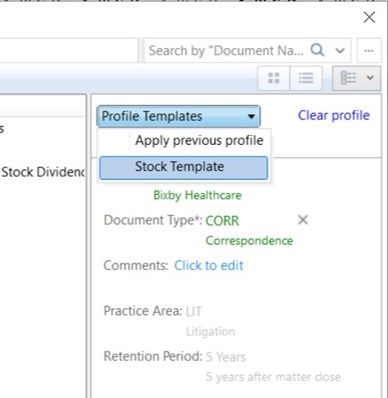Select the Stock Dividend item
This screenshot has height=398, width=388.
pyautogui.click(x=43, y=172)
